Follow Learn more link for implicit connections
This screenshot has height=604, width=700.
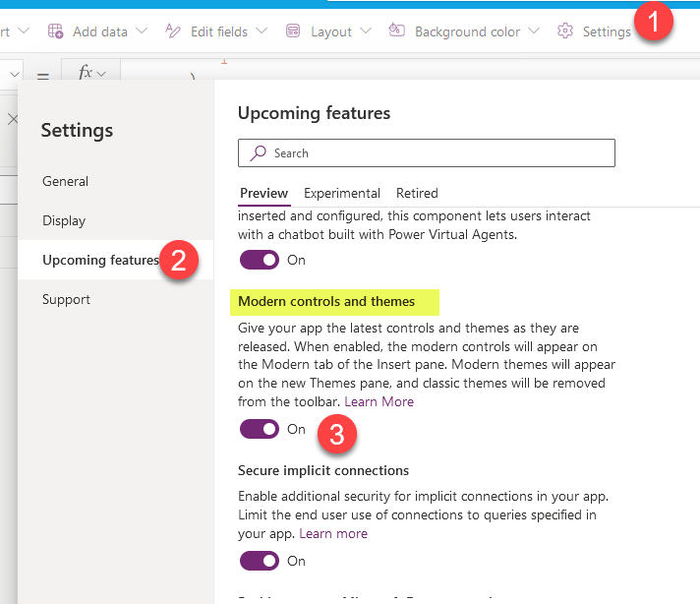pos(333,533)
